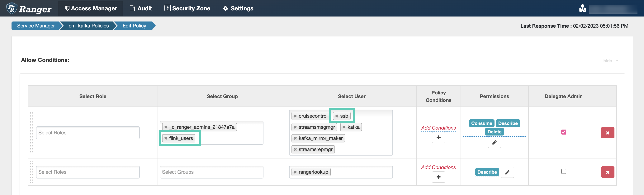This screenshot has width=644, height=195.
Task: Click Add Conditions link in second row
Action: [x=438, y=168]
